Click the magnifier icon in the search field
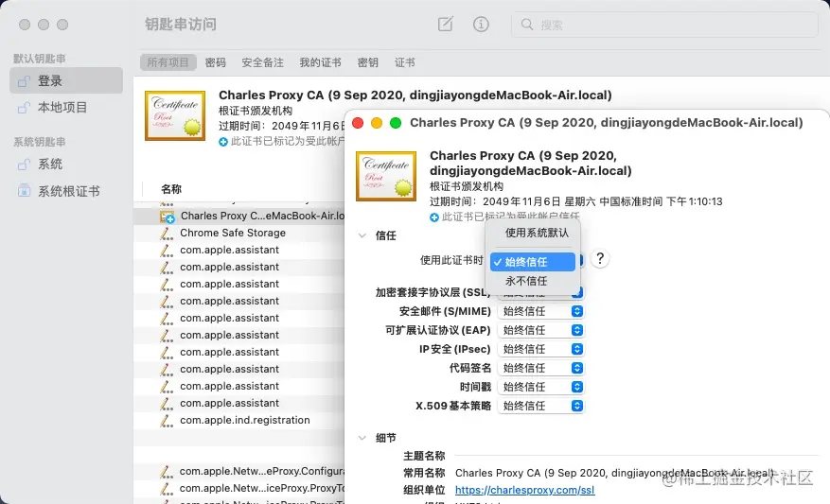The height and width of the screenshot is (504, 830). pos(527,25)
